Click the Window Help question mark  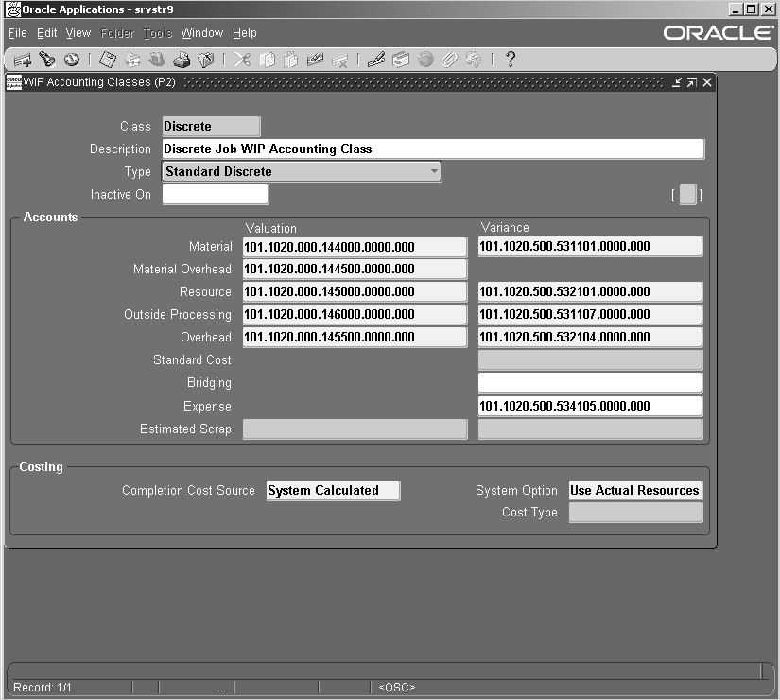point(511,60)
